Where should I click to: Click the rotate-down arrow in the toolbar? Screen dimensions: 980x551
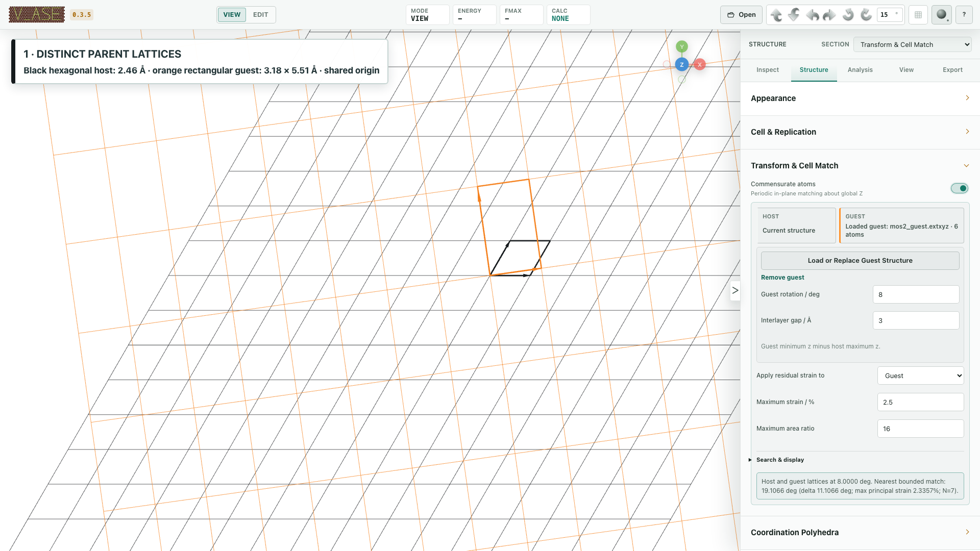[x=794, y=15]
